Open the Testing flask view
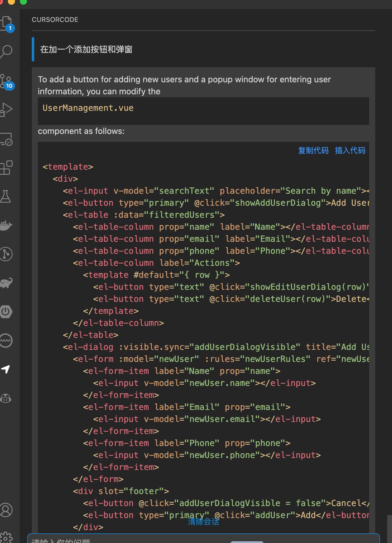The height and width of the screenshot is (543, 392). pos(6,196)
